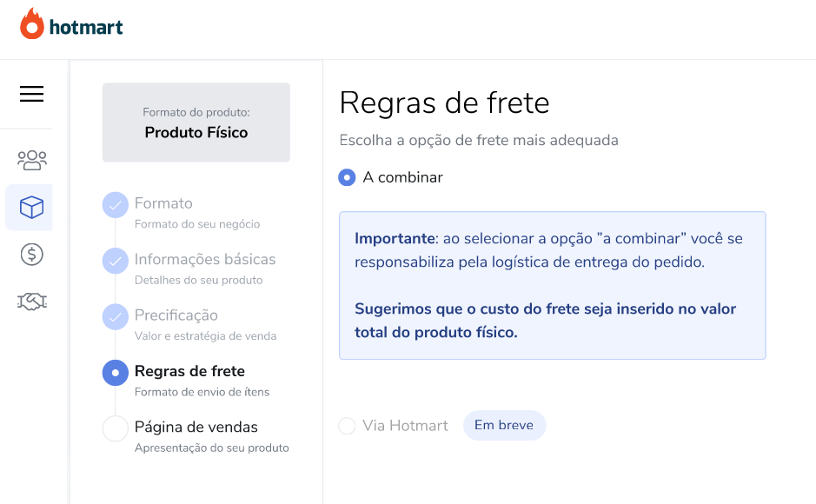Screen dimensions: 816x504
Task: Click the Formato step checkmark circle
Action: click(x=116, y=205)
